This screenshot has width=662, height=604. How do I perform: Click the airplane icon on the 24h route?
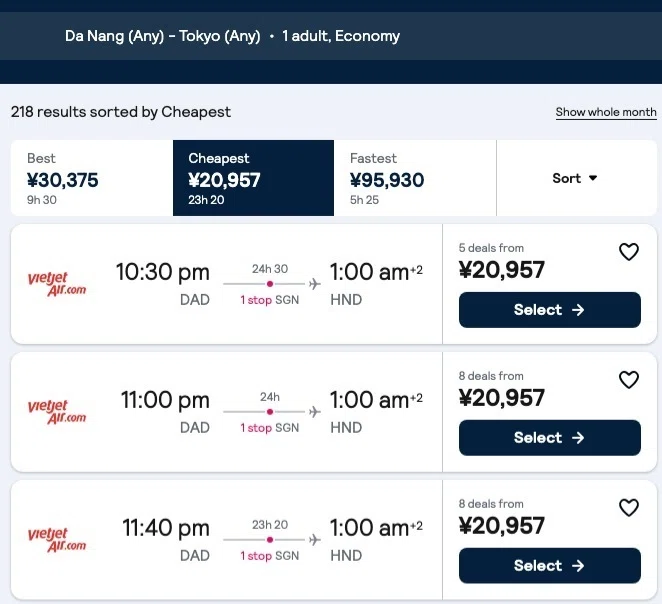point(315,412)
